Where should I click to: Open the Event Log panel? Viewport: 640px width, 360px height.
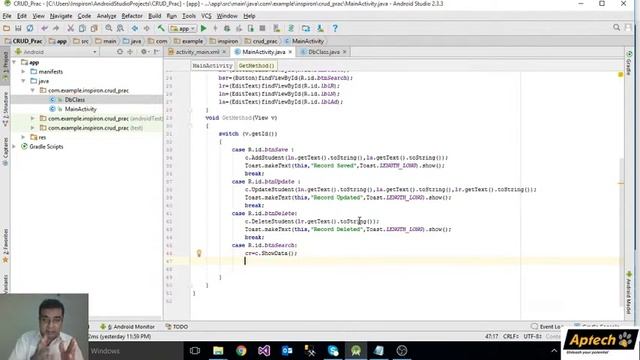547,327
